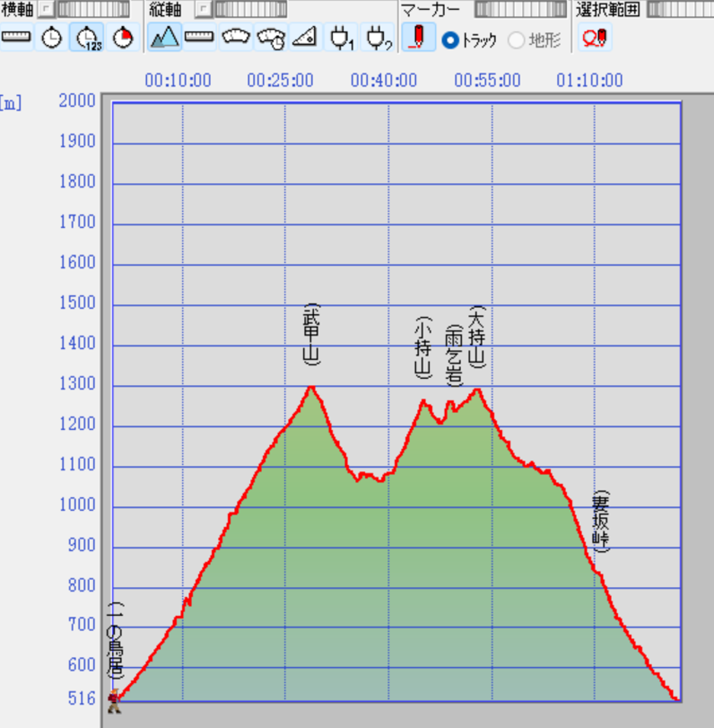Select the red-sector clock icon

pyautogui.click(x=123, y=37)
